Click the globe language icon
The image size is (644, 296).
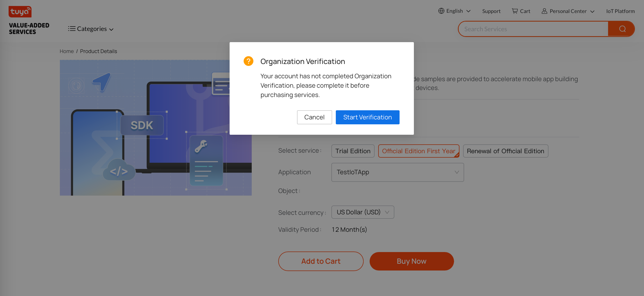(x=441, y=11)
